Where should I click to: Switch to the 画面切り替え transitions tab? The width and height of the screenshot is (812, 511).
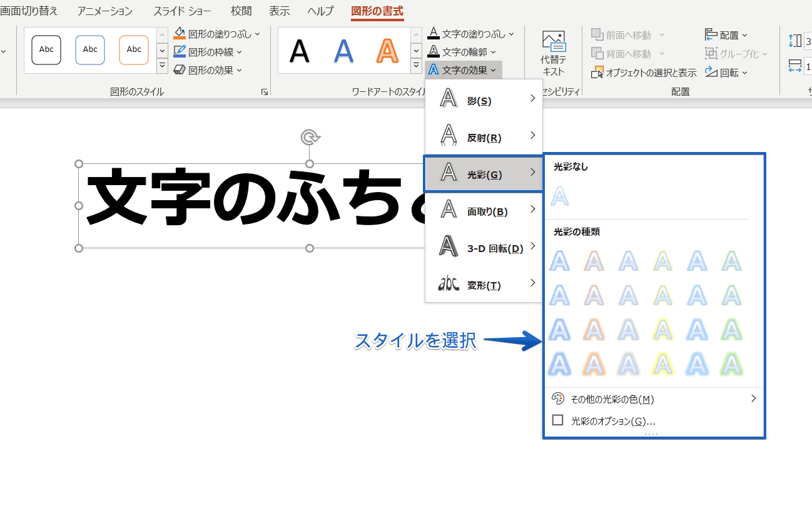29,11
